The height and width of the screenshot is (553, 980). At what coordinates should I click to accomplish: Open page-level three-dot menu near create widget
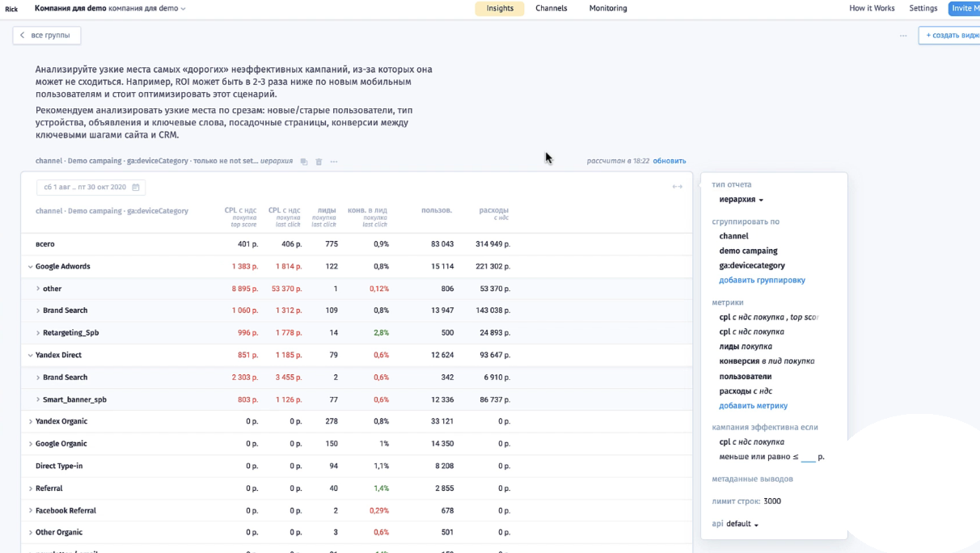pyautogui.click(x=903, y=36)
